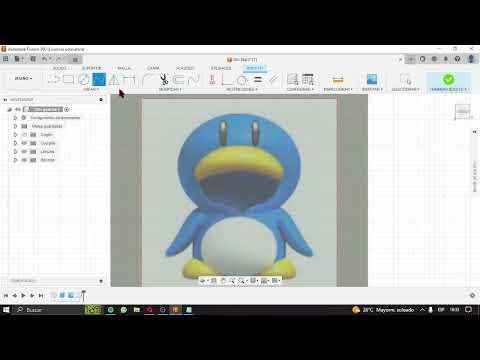Viewport: 480px width, 360px height.
Task: Switch to the Sólido tab
Action: (60, 68)
